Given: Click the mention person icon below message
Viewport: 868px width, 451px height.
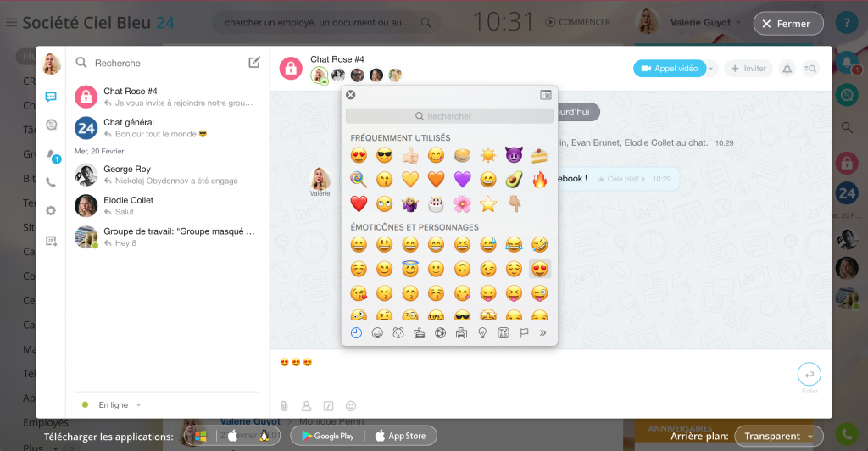Looking at the screenshot, I should pos(307,405).
